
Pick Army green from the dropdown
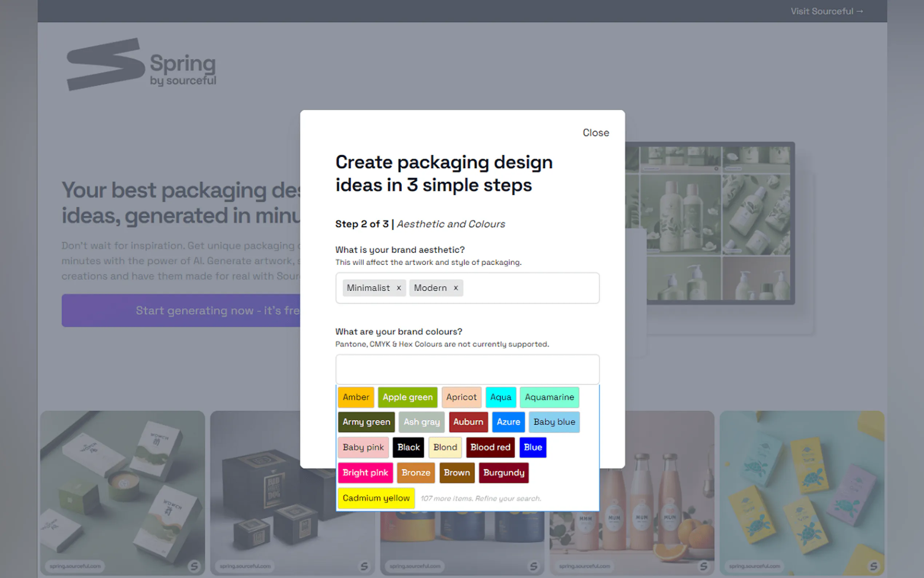(x=366, y=422)
